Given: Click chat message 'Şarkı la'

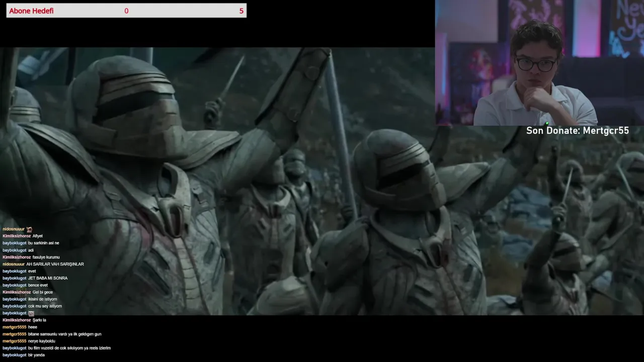Looking at the screenshot, I should [x=39, y=320].
